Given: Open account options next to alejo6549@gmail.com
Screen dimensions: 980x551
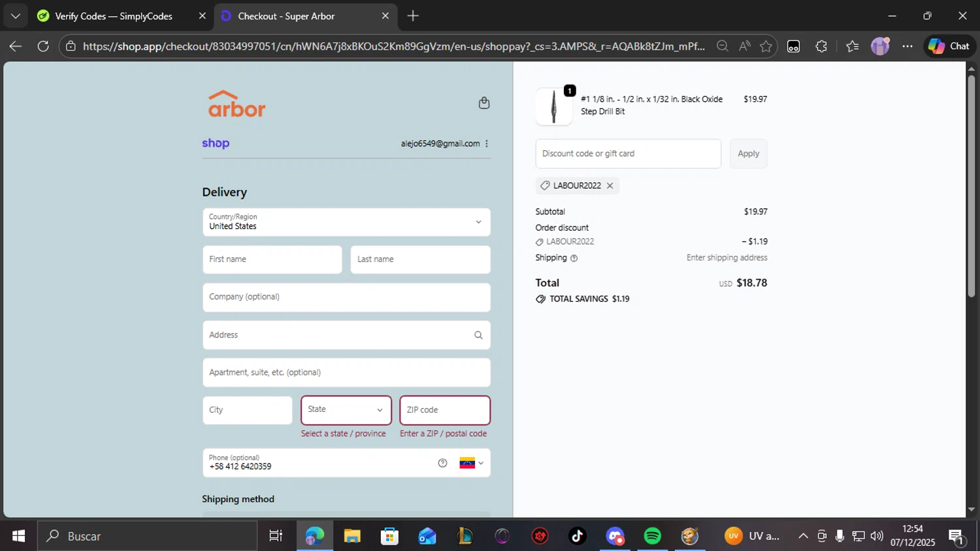Looking at the screenshot, I should (487, 144).
